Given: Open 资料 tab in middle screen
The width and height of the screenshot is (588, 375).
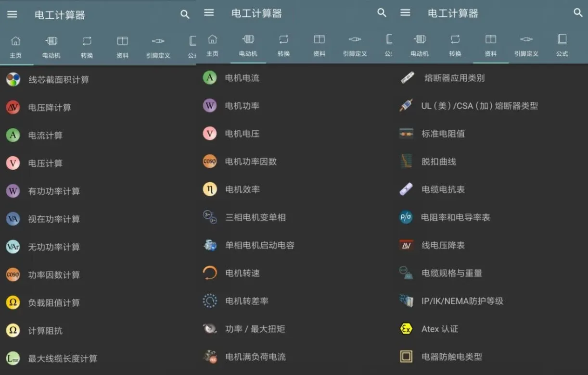Looking at the screenshot, I should (320, 46).
